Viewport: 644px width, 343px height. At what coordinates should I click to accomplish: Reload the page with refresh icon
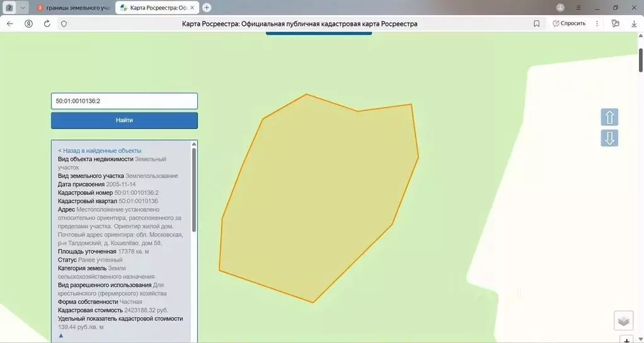[x=47, y=24]
